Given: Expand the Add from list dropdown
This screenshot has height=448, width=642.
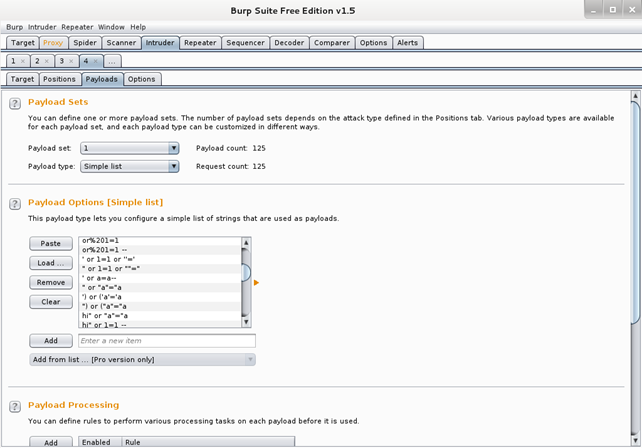Looking at the screenshot, I should 142,359.
